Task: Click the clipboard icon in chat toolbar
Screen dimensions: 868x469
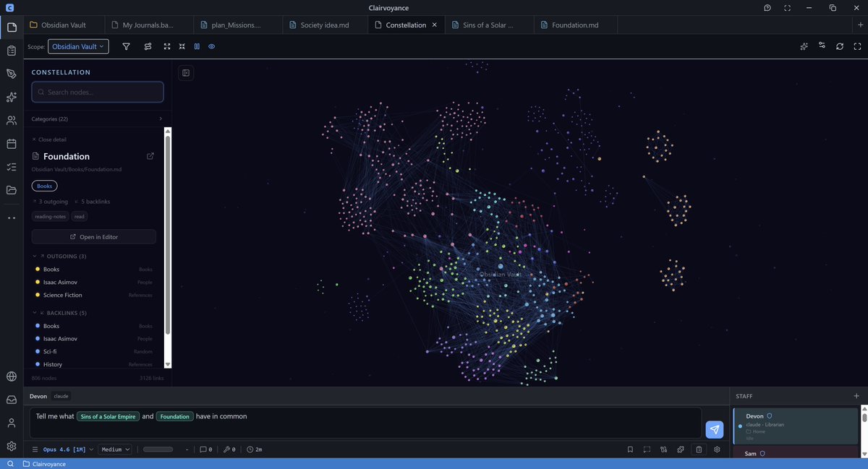Action: [x=699, y=449]
